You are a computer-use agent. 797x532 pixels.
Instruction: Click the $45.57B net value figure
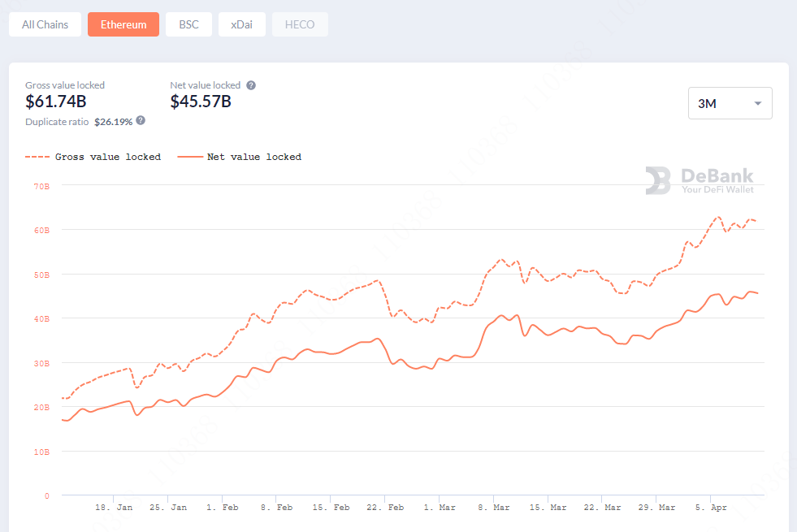point(201,102)
